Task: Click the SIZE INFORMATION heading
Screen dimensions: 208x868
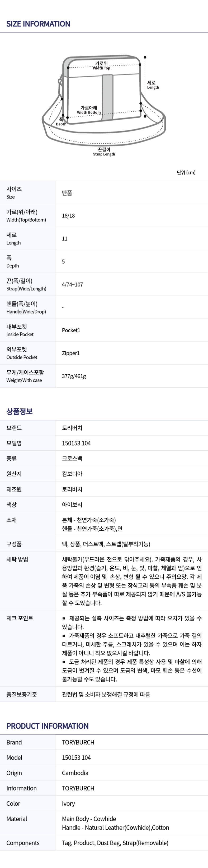Action: (x=38, y=24)
